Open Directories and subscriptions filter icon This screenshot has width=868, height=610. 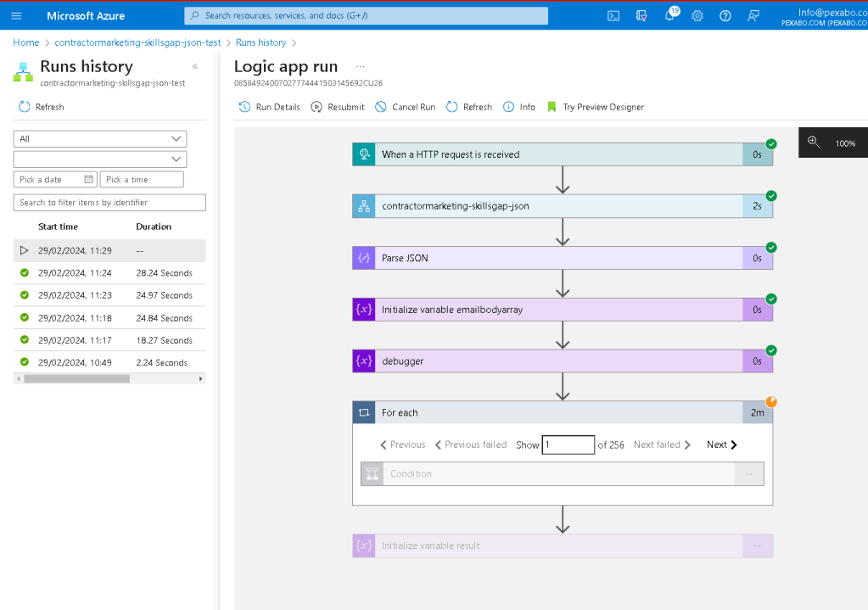click(641, 15)
